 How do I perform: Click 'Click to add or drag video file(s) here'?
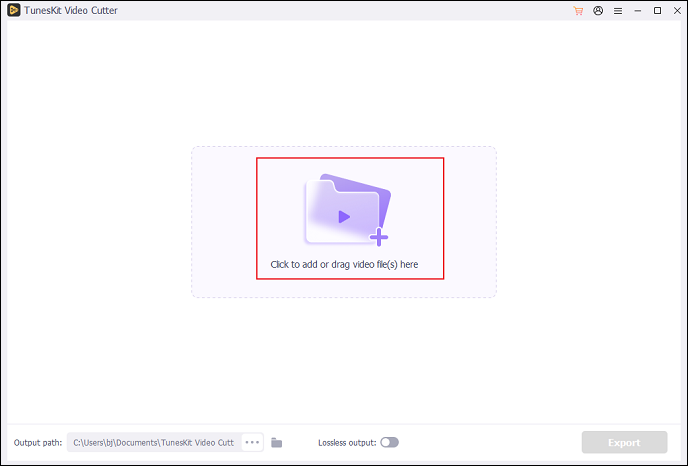click(344, 264)
